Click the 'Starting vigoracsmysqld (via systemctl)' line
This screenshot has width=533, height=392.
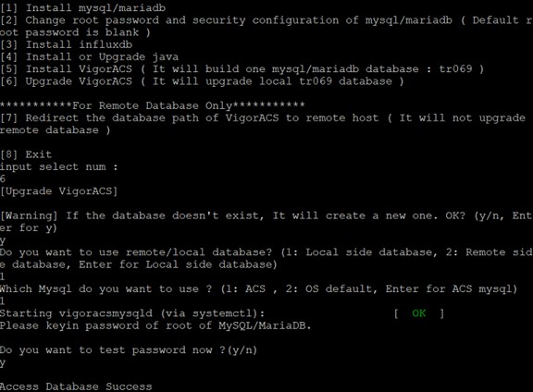(132, 313)
